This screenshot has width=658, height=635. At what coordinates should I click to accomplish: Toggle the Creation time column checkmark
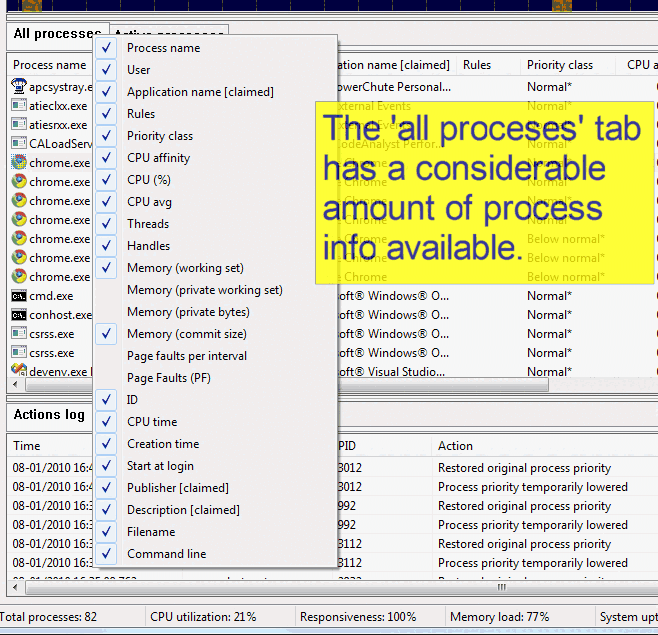106,444
